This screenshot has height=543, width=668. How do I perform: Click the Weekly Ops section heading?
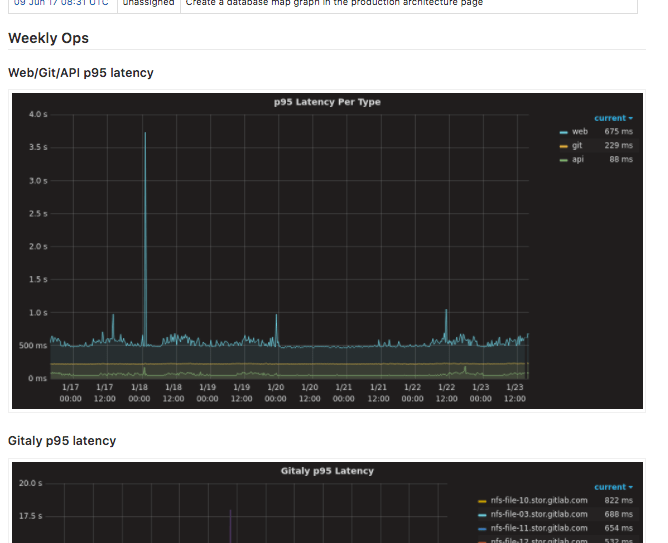(48, 38)
